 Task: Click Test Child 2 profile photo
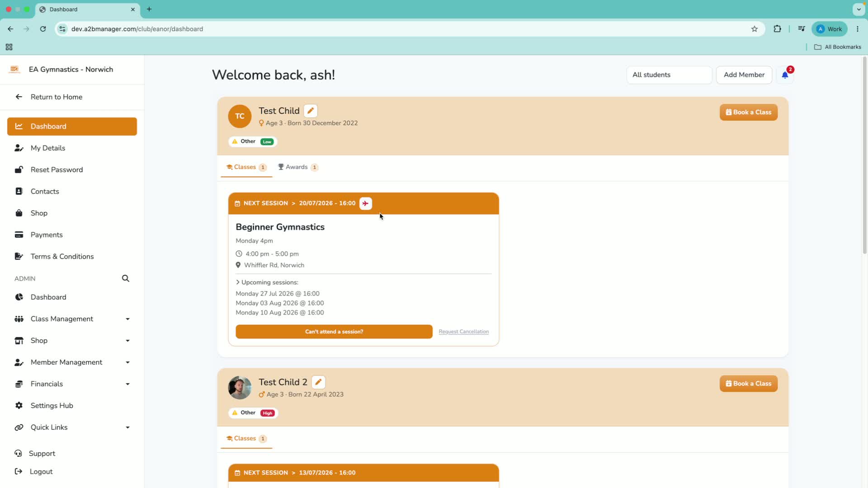[x=240, y=388]
